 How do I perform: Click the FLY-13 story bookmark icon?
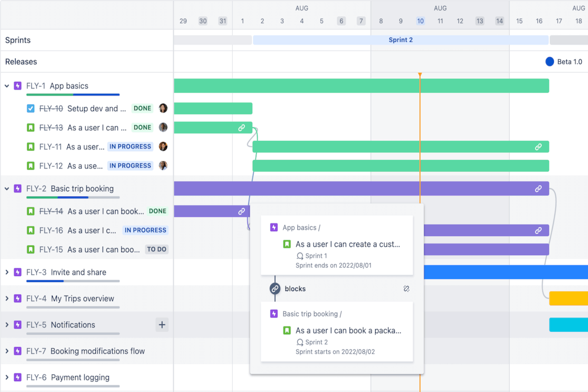tap(31, 127)
